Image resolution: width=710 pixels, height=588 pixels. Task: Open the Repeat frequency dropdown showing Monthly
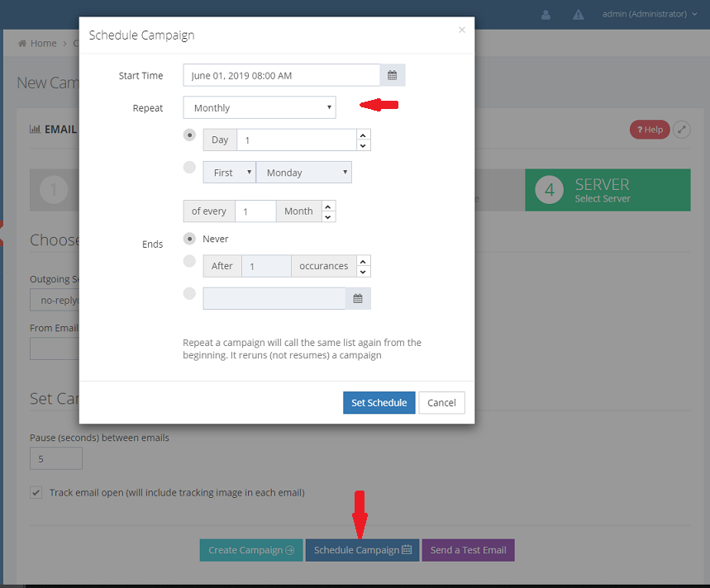(x=259, y=107)
